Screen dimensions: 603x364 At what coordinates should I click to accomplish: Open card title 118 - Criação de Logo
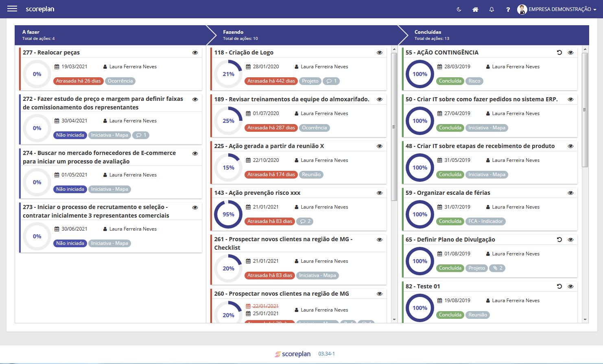(x=244, y=52)
